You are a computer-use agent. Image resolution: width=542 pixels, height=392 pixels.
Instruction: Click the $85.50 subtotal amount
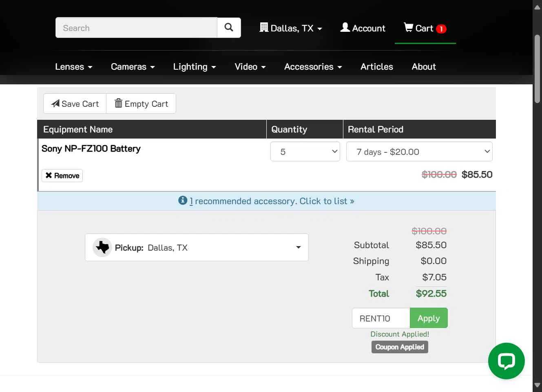[431, 245]
